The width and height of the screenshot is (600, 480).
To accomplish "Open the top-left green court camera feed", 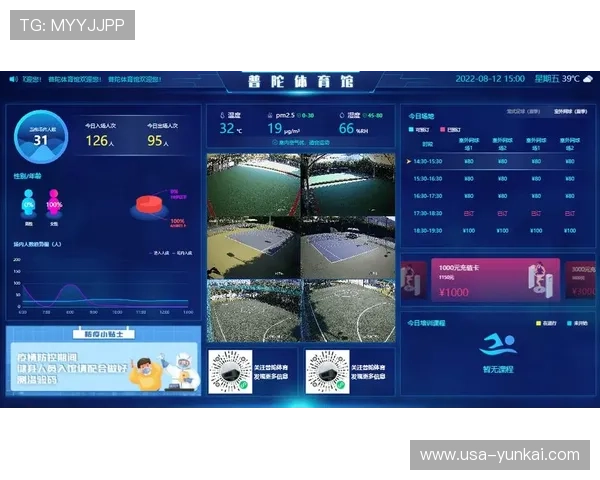I will tap(254, 185).
